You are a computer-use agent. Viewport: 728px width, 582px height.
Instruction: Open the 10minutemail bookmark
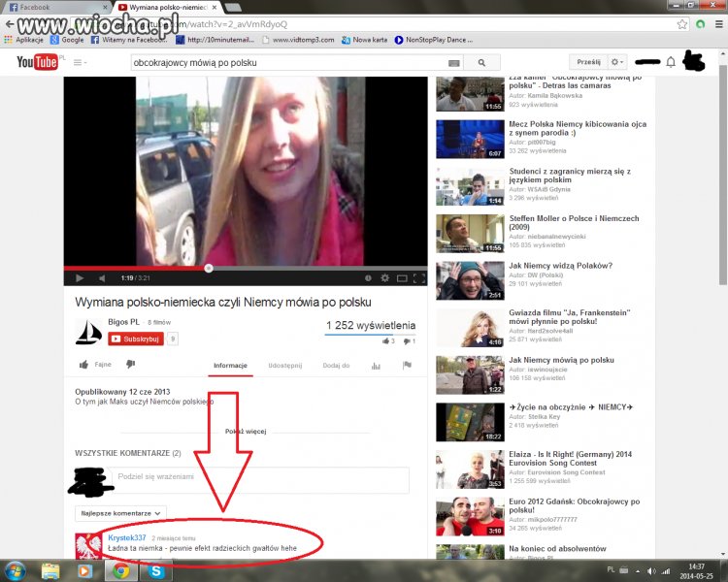coord(215,40)
